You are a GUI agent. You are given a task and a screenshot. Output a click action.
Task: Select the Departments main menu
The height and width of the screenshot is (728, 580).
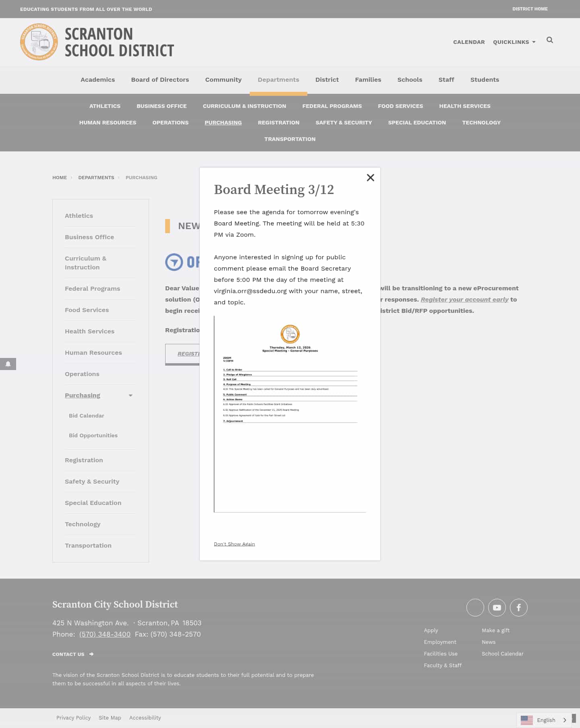click(x=278, y=80)
